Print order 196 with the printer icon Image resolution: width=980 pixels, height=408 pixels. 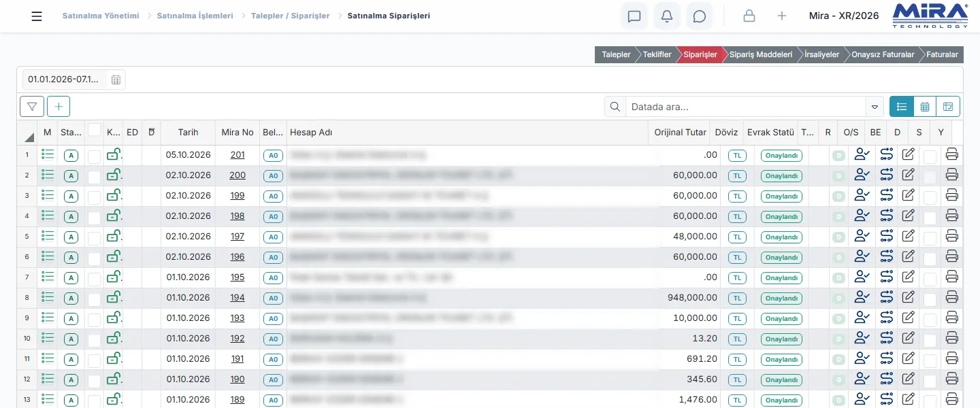pyautogui.click(x=952, y=256)
